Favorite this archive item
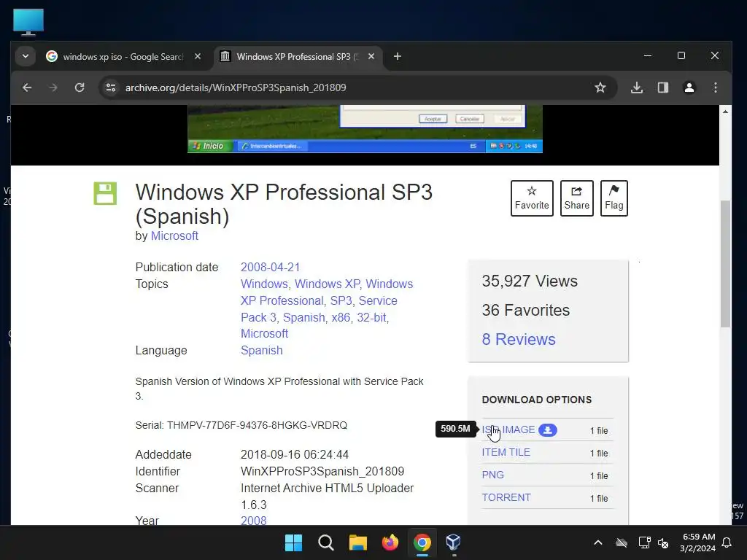Viewport: 747px width, 560px height. point(532,198)
